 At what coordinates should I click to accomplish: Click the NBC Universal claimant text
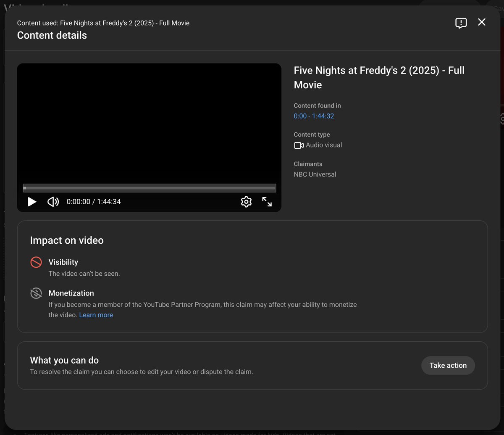[315, 174]
